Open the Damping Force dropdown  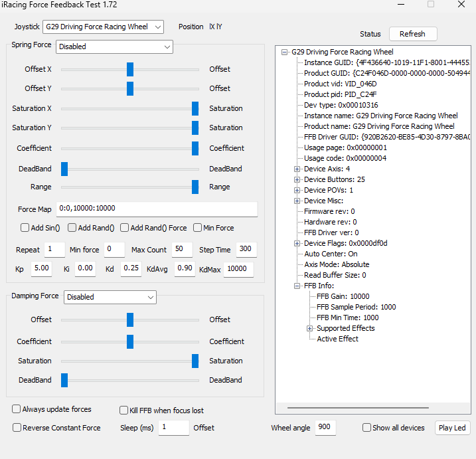click(x=110, y=297)
